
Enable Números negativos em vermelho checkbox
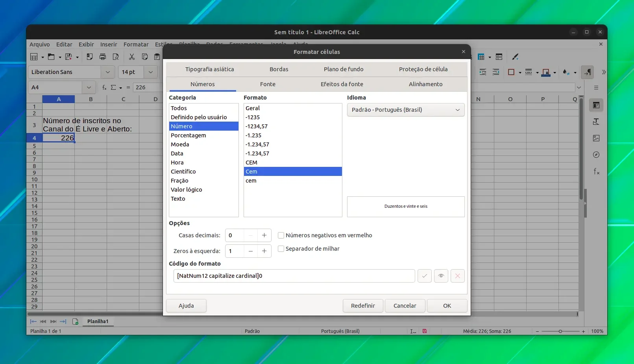coord(281,235)
